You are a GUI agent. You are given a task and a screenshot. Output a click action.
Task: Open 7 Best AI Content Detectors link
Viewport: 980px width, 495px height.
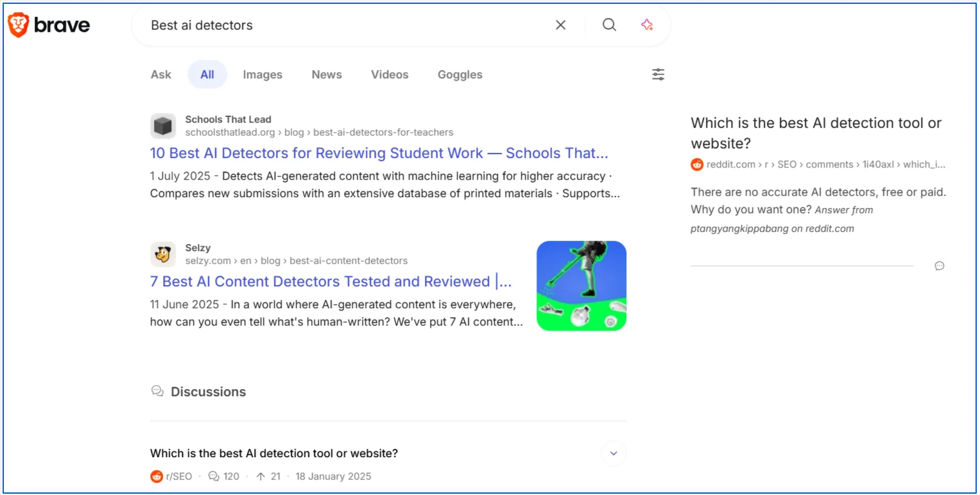331,282
